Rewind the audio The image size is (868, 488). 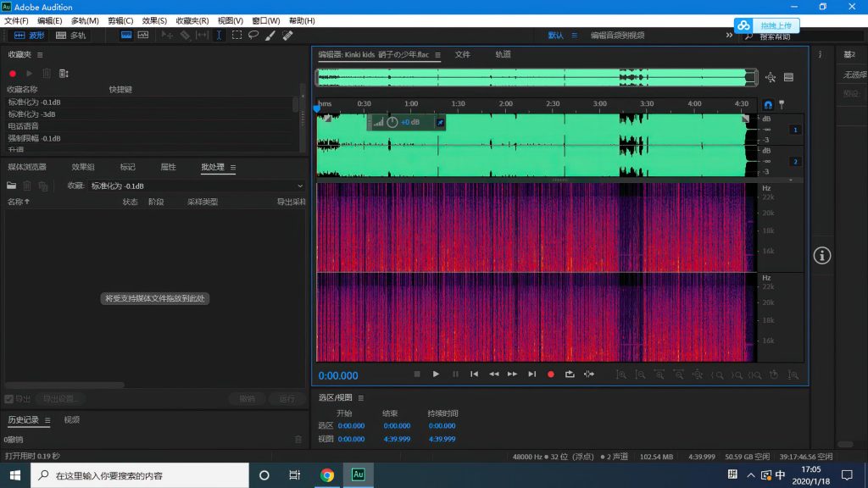coord(494,374)
